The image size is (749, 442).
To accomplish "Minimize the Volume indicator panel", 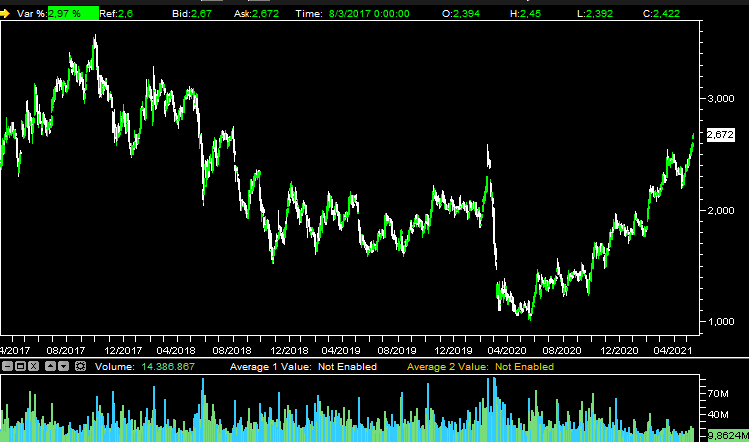I will 7,367.
